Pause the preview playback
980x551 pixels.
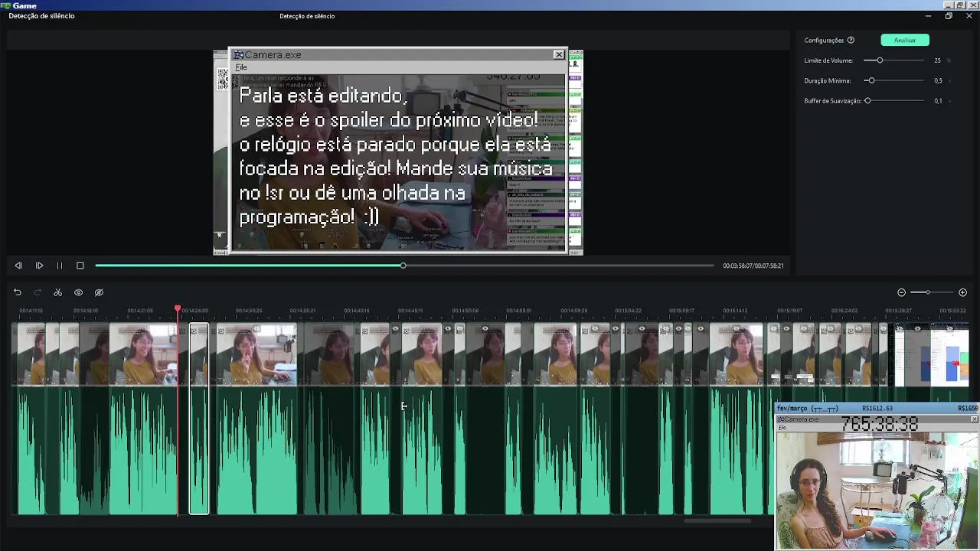(59, 266)
